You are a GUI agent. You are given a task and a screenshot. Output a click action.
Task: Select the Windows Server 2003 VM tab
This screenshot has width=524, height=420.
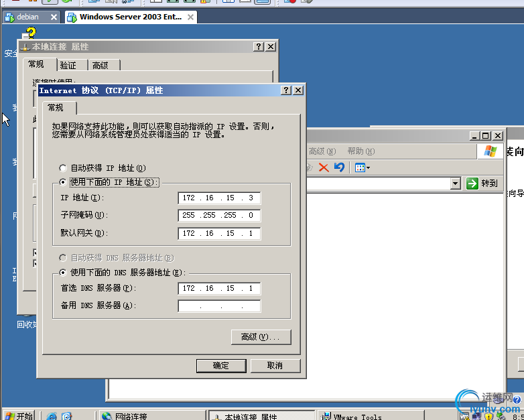coord(131,17)
